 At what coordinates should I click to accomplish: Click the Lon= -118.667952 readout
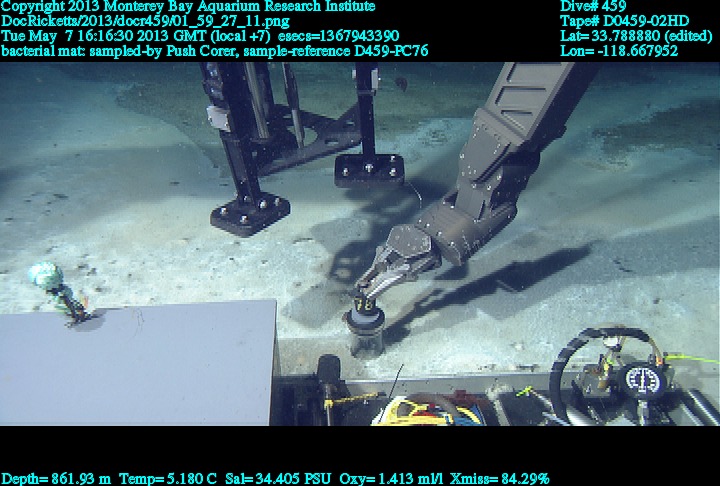(x=620, y=50)
